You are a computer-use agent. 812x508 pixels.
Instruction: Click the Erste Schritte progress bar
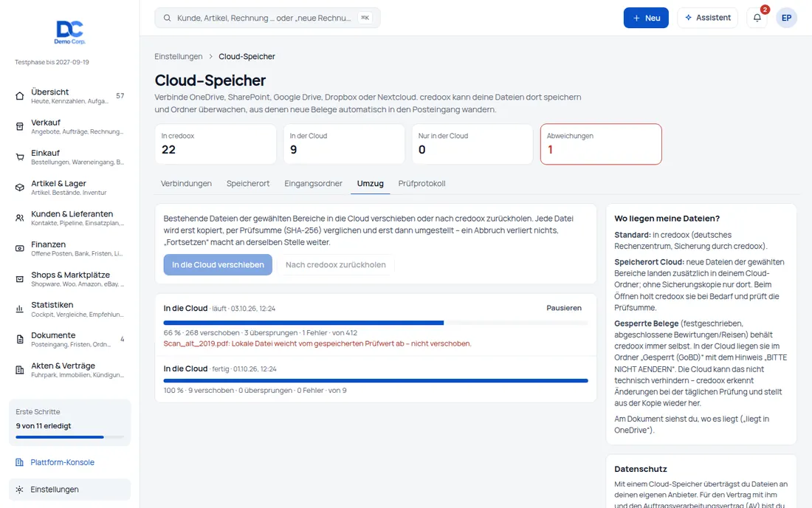(x=70, y=437)
